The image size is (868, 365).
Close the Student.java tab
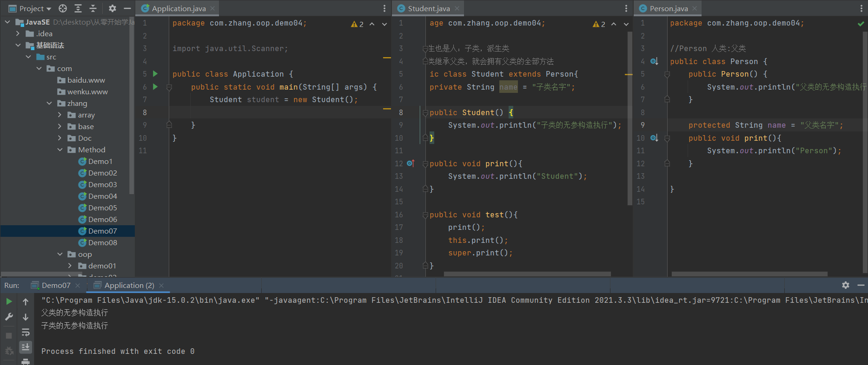click(457, 8)
